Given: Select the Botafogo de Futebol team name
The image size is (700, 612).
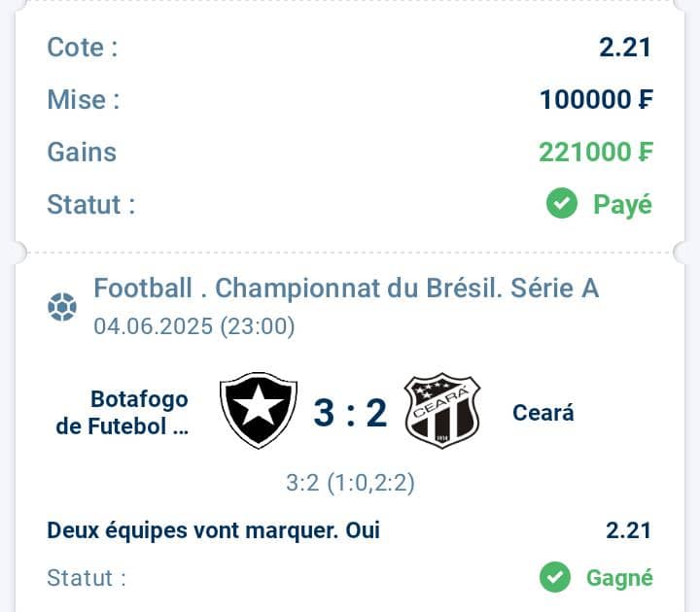Looking at the screenshot, I should click(122, 412).
